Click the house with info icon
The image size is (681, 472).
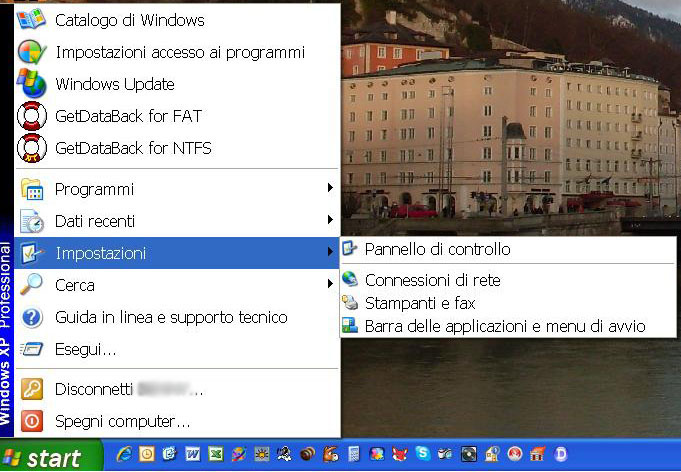(x=492, y=455)
